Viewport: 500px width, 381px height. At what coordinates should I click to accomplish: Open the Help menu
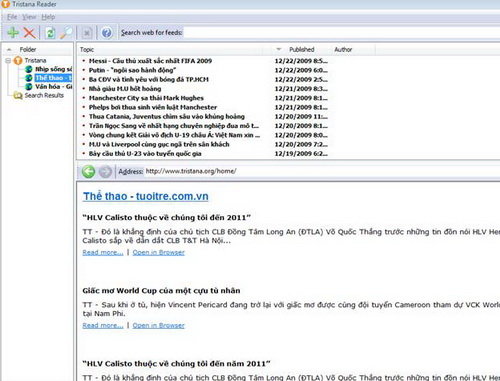(48, 17)
